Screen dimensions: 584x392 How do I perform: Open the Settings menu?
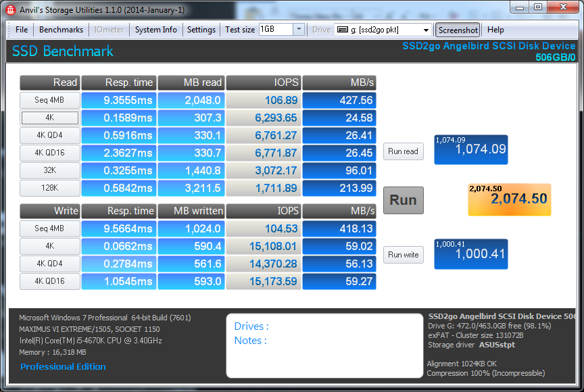click(x=201, y=30)
